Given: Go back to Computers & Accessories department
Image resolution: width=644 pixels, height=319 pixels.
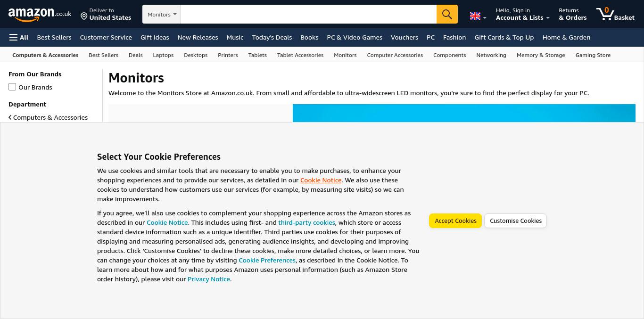Looking at the screenshot, I should pyautogui.click(x=48, y=117).
